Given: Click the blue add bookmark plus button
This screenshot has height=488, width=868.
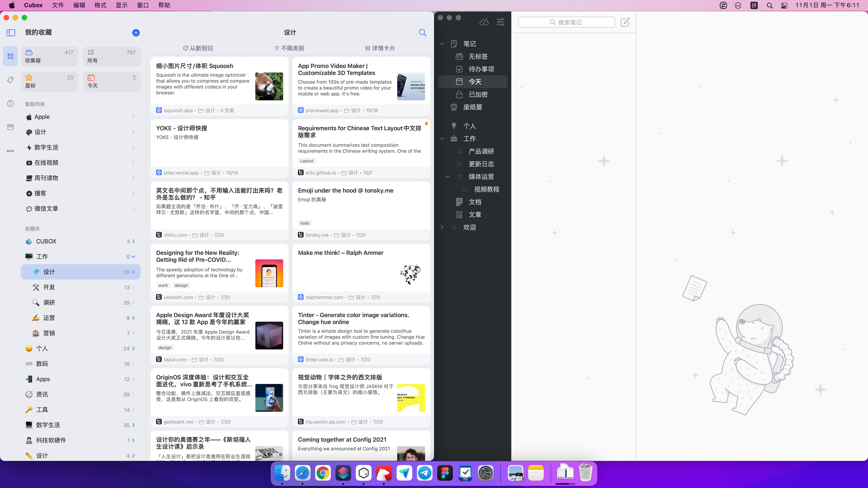Looking at the screenshot, I should 136,33.
